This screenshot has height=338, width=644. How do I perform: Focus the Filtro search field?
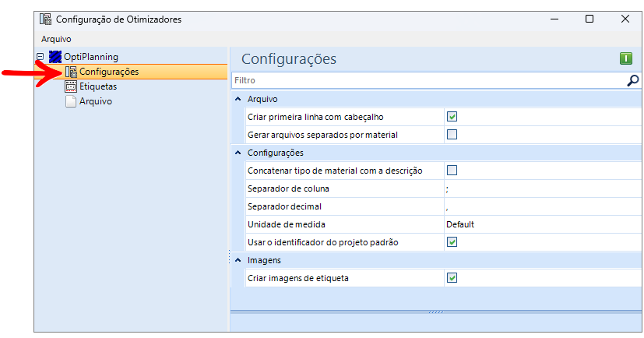tap(428, 80)
